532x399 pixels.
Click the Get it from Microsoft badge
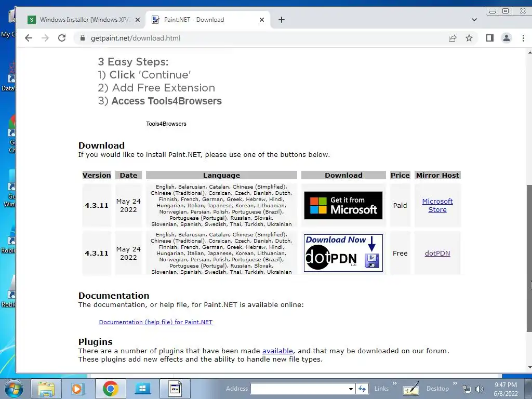click(343, 205)
